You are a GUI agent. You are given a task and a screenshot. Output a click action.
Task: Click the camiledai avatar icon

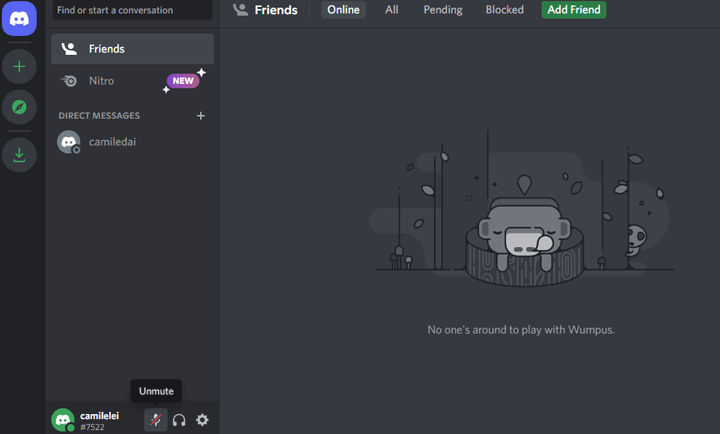(x=68, y=142)
